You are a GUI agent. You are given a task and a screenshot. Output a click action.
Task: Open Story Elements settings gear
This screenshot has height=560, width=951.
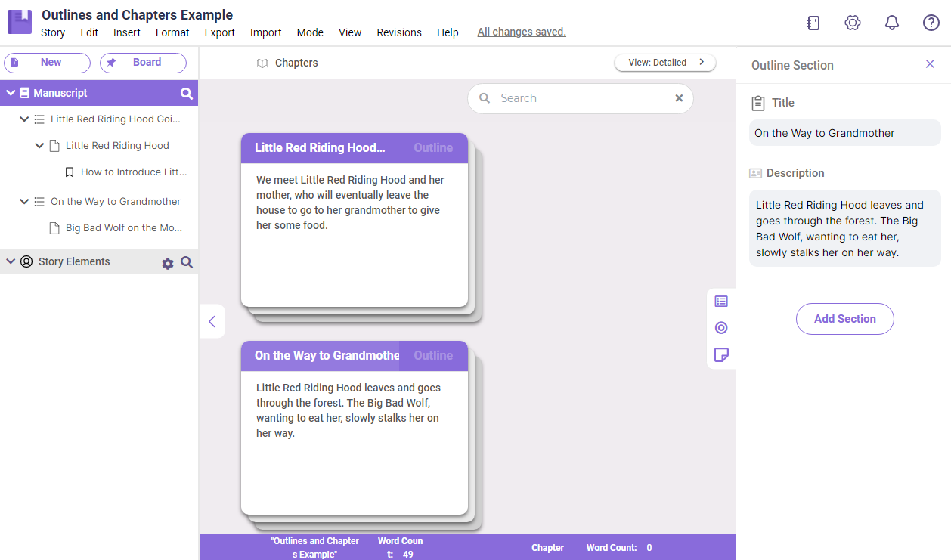click(x=167, y=261)
